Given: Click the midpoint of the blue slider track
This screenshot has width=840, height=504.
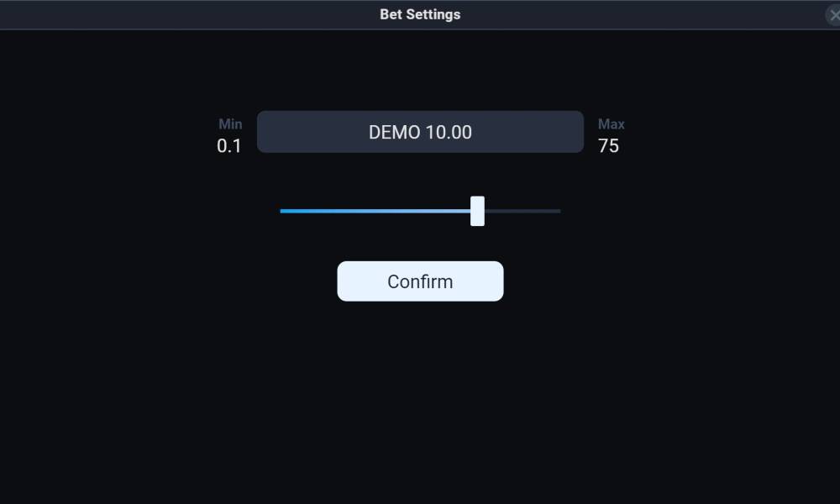Looking at the screenshot, I should 375,211.
